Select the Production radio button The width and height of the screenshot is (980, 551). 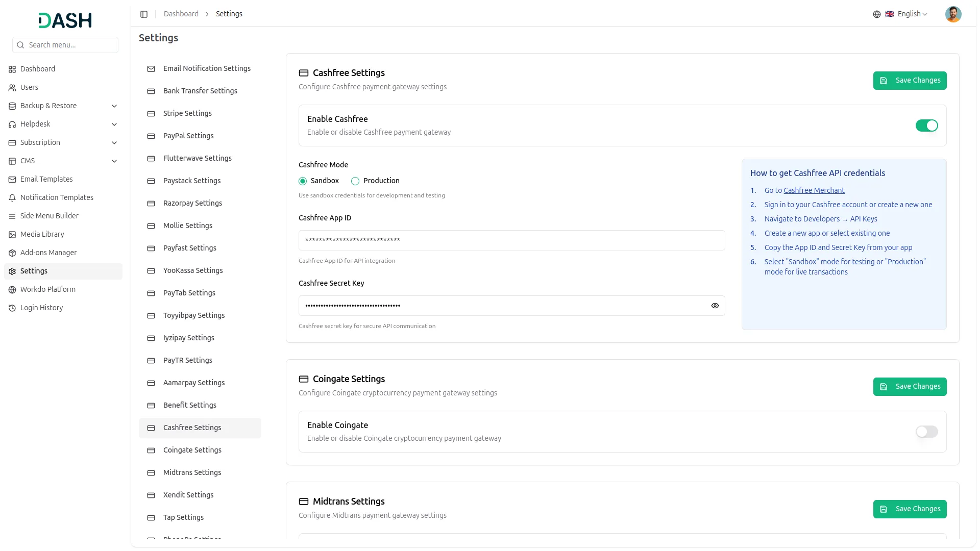[355, 181]
